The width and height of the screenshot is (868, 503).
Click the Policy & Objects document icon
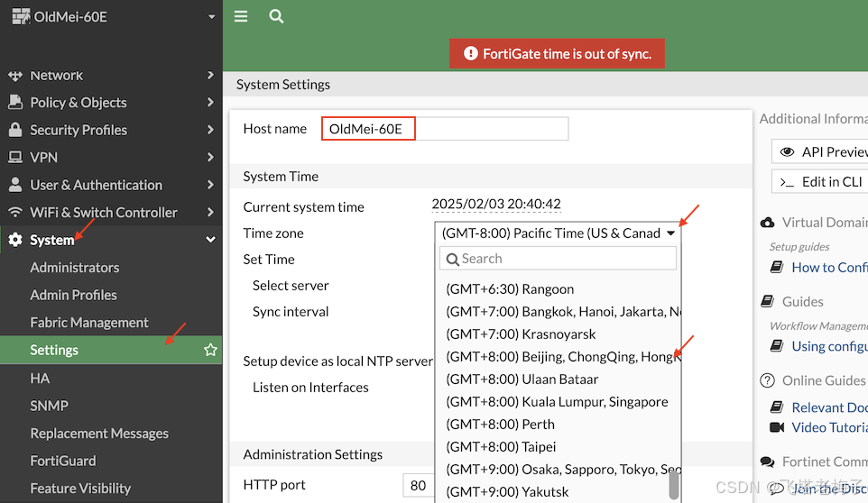coord(15,102)
